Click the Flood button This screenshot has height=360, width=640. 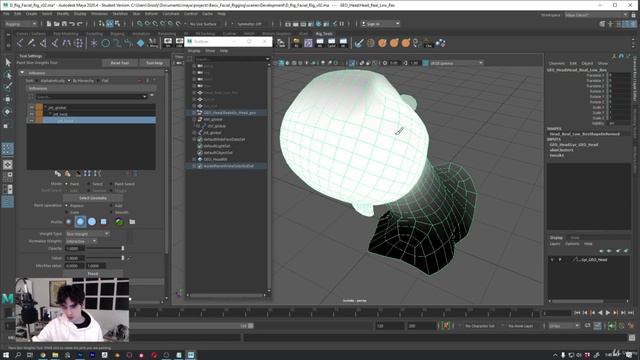pyautogui.click(x=93, y=273)
